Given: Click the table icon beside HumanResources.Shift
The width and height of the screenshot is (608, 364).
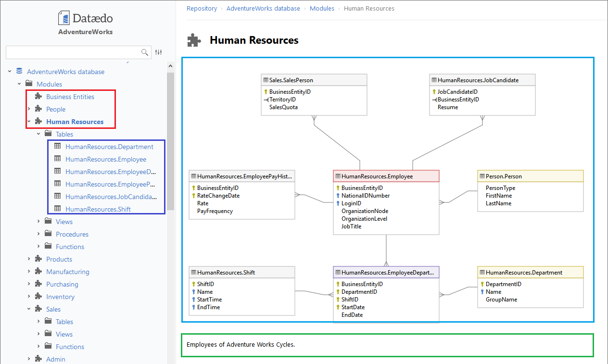Looking at the screenshot, I should (58, 209).
